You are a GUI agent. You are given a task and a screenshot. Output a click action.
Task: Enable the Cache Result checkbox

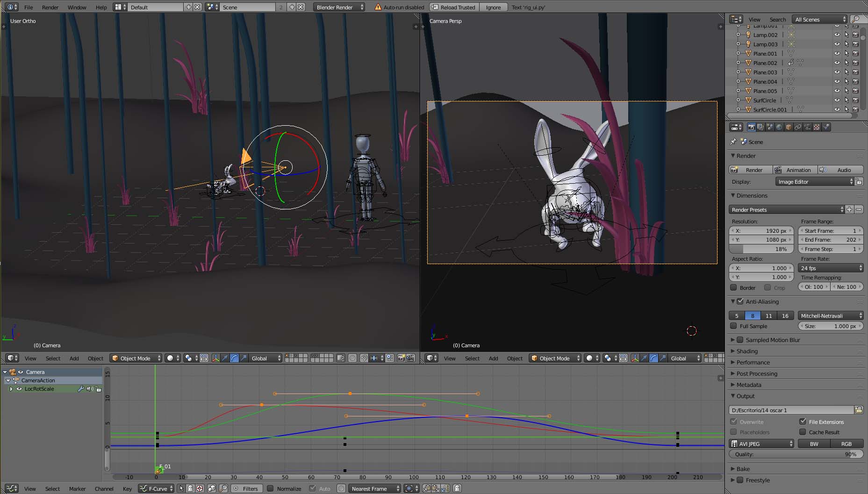click(803, 432)
